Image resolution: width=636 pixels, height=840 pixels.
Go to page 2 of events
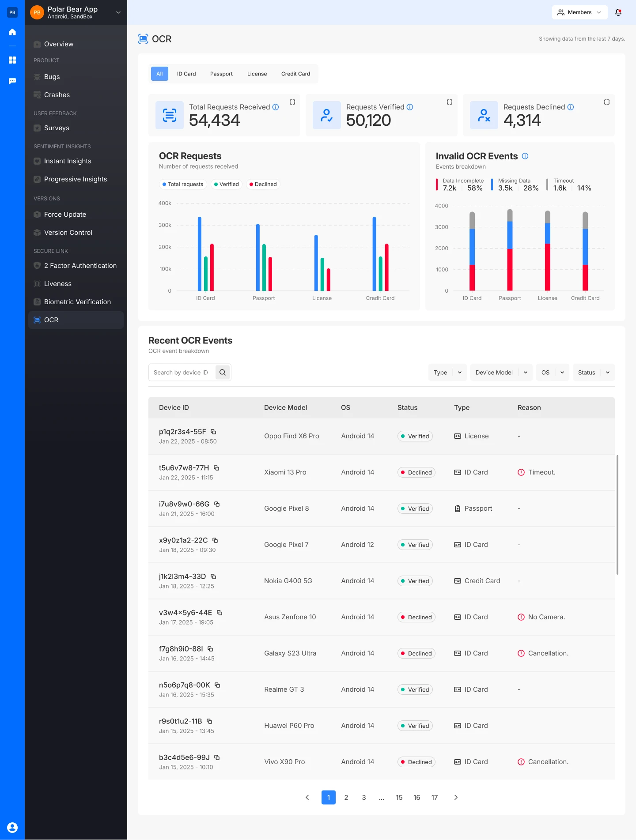pos(346,798)
